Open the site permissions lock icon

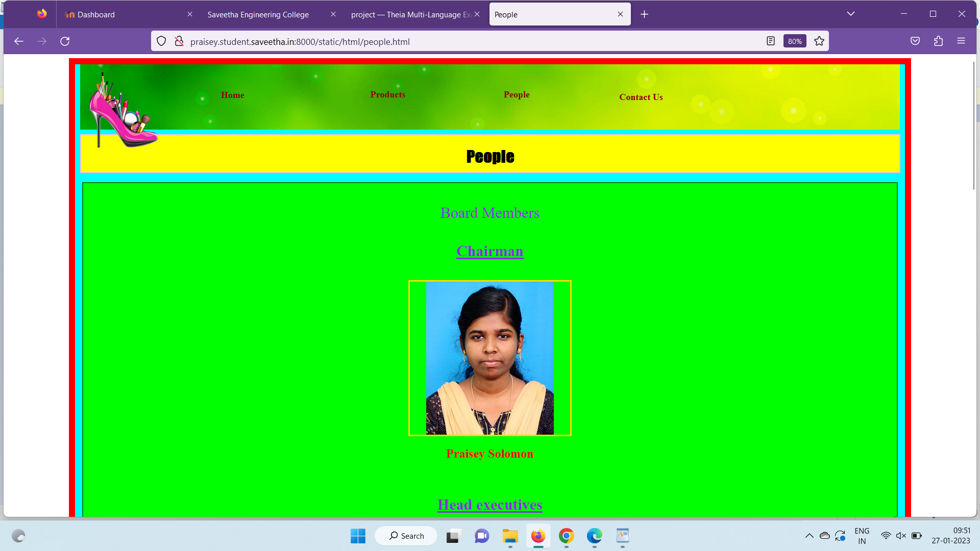pos(179,41)
